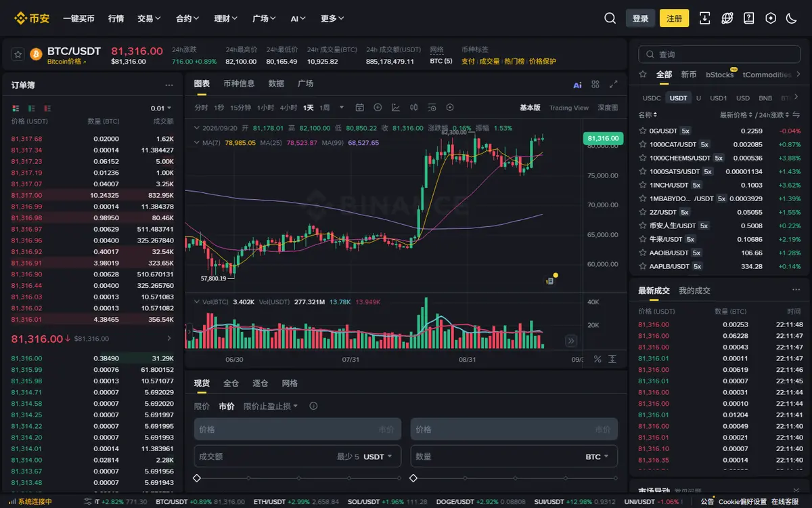The height and width of the screenshot is (508, 812).
Task: Click the note marker icon on the chart
Action: (551, 280)
